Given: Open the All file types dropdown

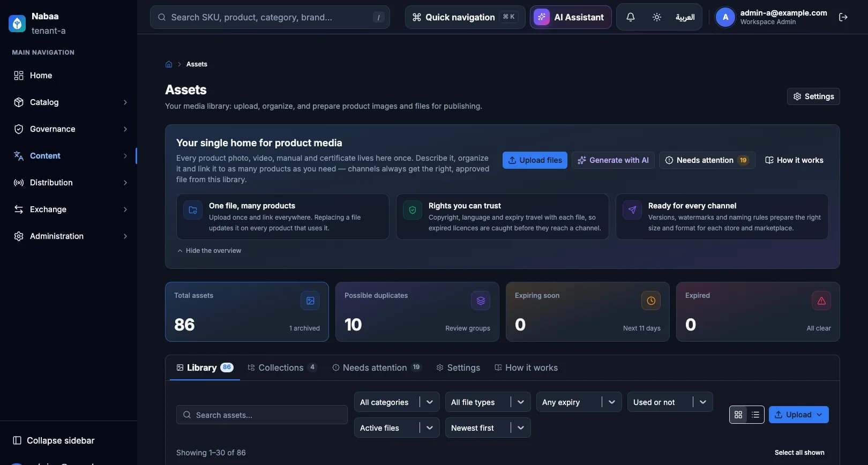Looking at the screenshot, I should [488, 402].
